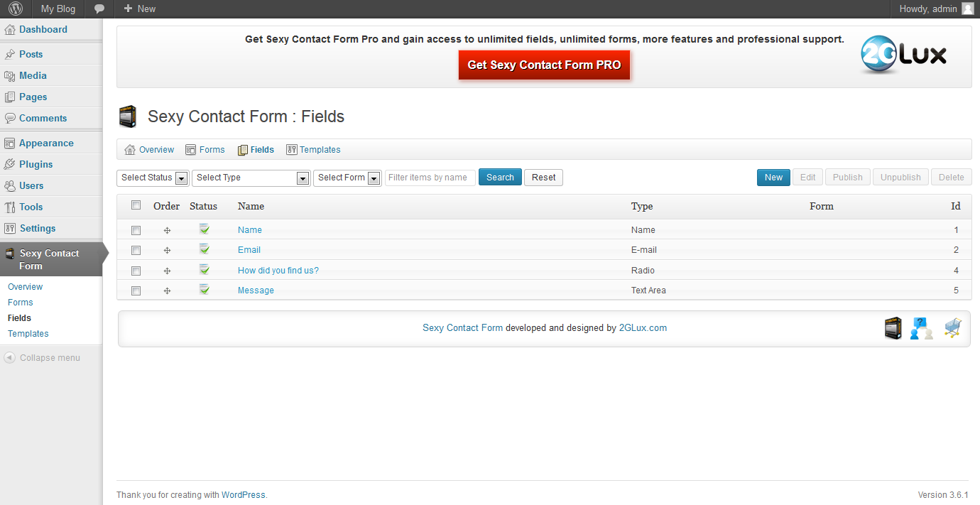Click the Search button

(x=500, y=178)
